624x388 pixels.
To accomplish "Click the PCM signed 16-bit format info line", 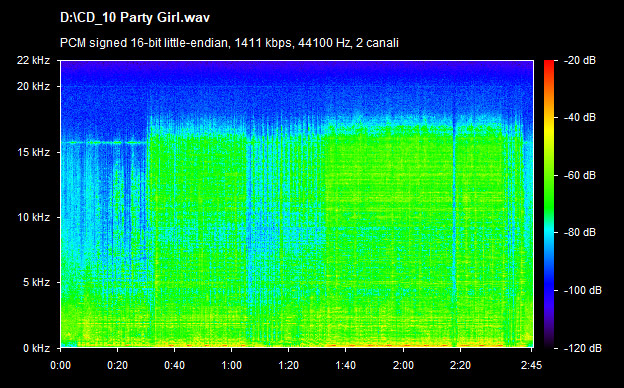I will pyautogui.click(x=229, y=43).
